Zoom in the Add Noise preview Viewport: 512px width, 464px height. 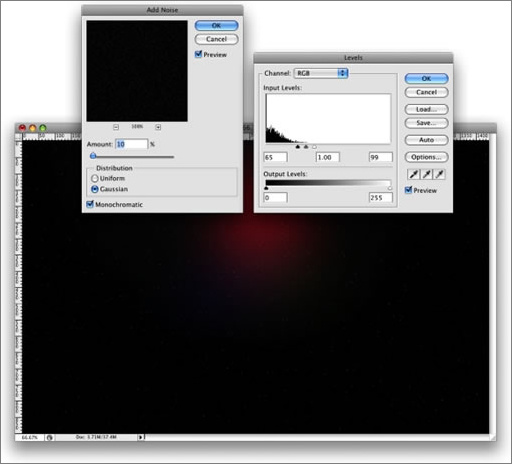pos(158,127)
